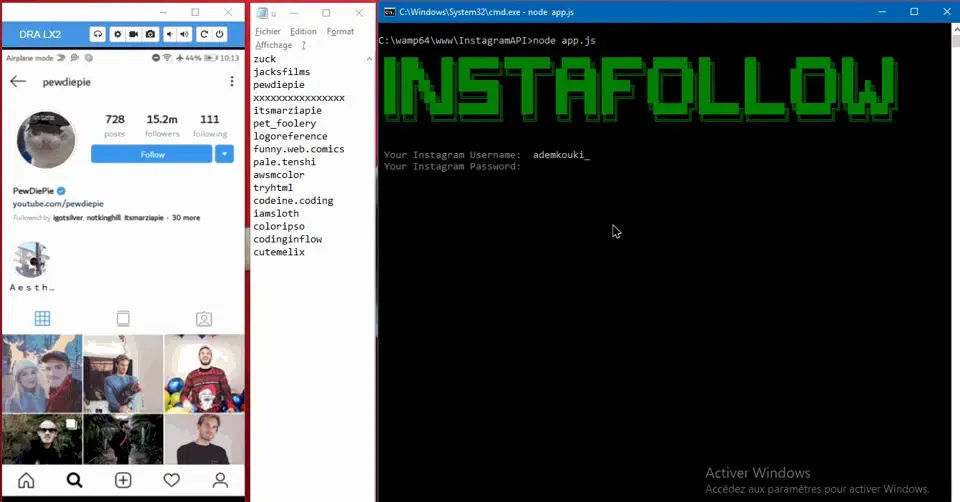This screenshot has width=960, height=502.
Task: Click the 'funny.web.comics' line in Notepad
Action: coord(299,149)
